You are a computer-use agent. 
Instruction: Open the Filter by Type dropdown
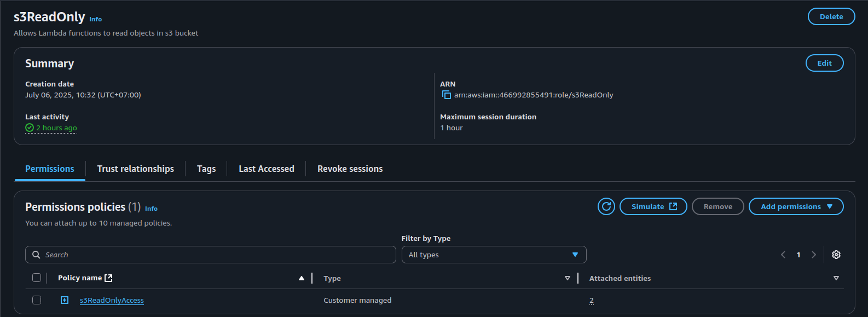click(x=494, y=255)
